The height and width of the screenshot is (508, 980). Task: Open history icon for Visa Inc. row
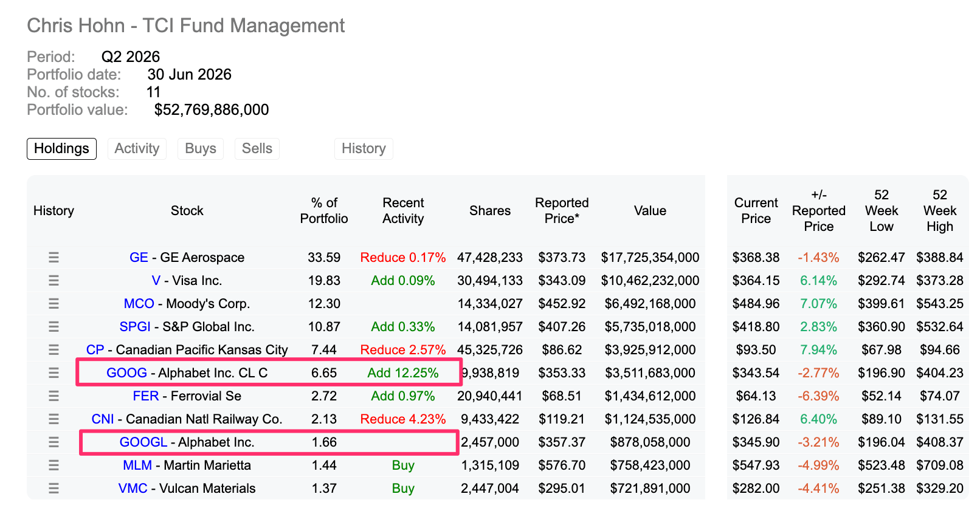[53, 281]
